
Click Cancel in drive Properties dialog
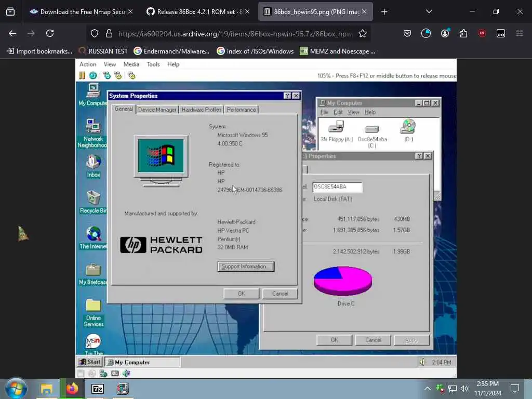(x=373, y=340)
